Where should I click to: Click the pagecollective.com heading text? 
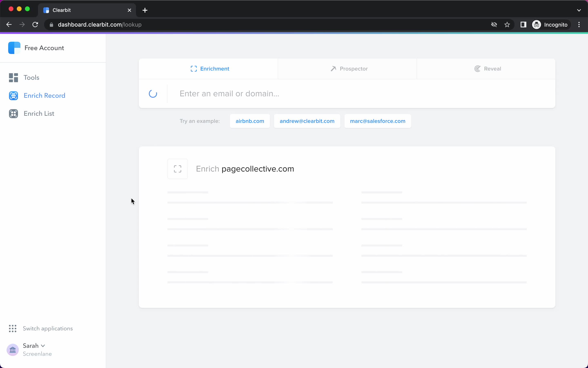(258, 169)
